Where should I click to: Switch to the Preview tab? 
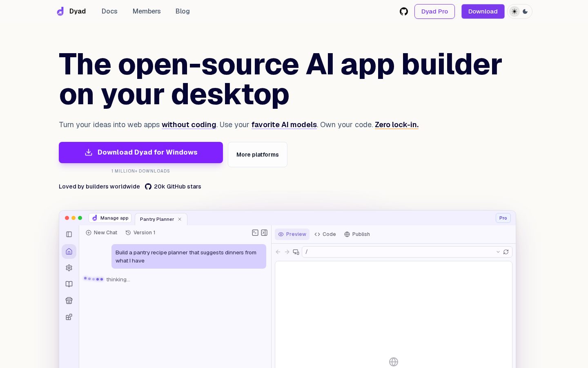tap(292, 234)
